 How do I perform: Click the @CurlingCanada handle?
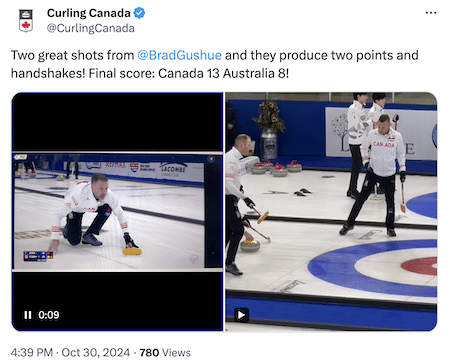click(91, 28)
